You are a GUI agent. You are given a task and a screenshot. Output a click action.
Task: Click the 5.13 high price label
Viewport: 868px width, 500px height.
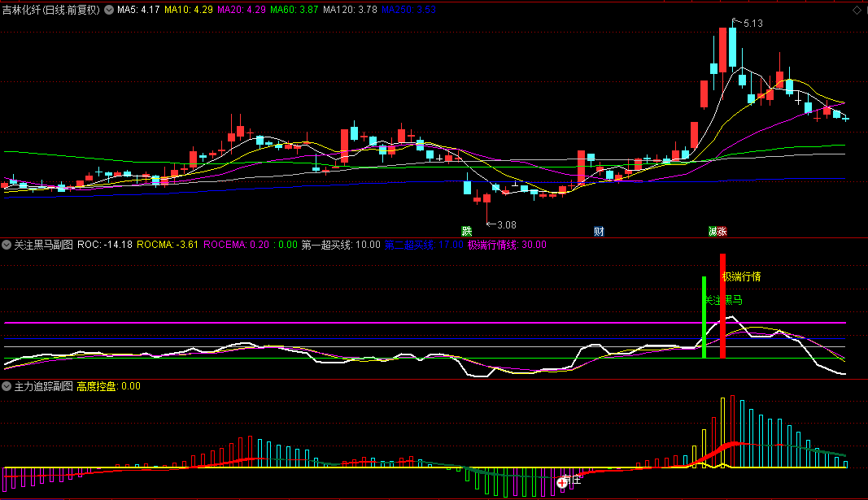(752, 24)
